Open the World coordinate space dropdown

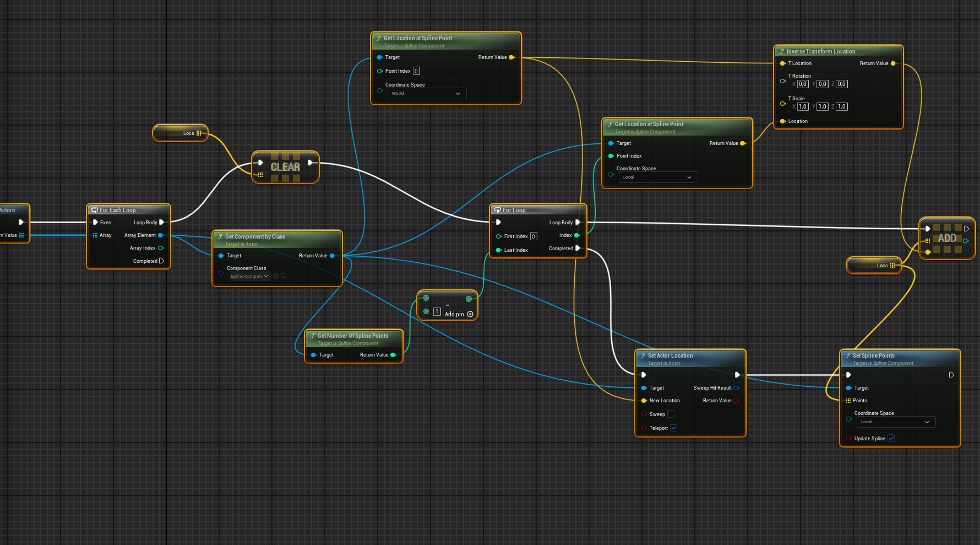pos(427,93)
